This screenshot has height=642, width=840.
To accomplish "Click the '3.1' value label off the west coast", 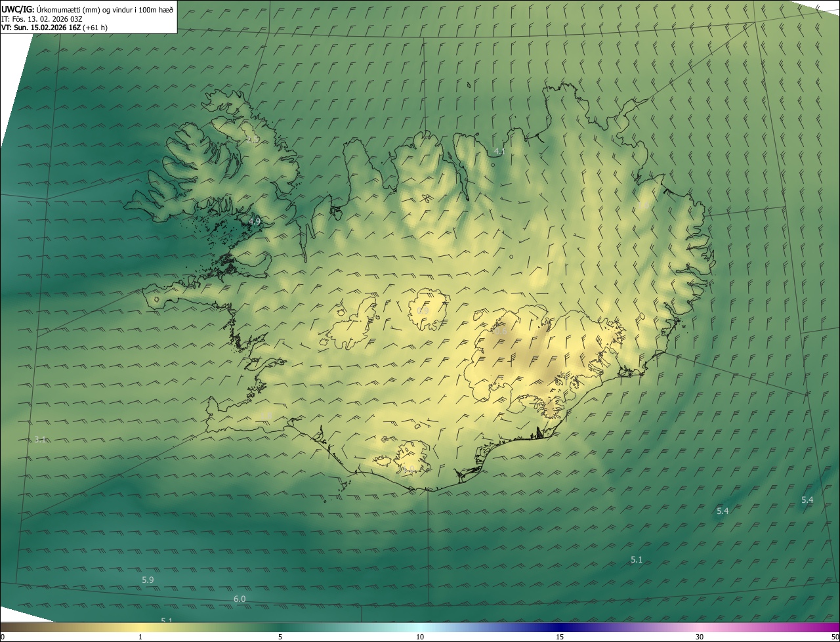I will point(40,440).
